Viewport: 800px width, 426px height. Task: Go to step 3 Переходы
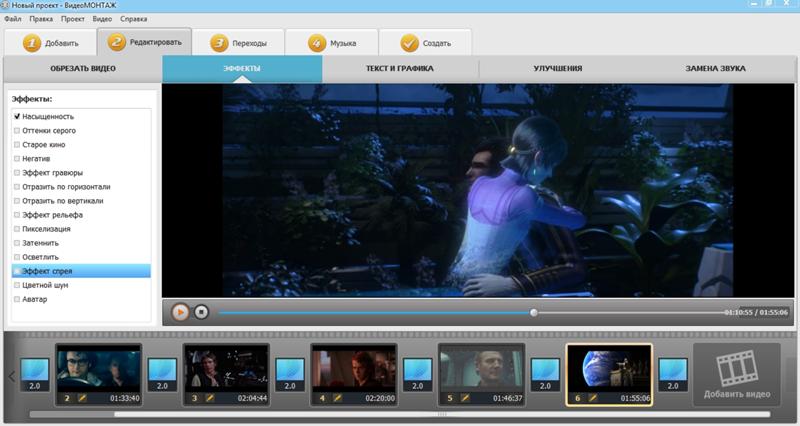click(238, 43)
